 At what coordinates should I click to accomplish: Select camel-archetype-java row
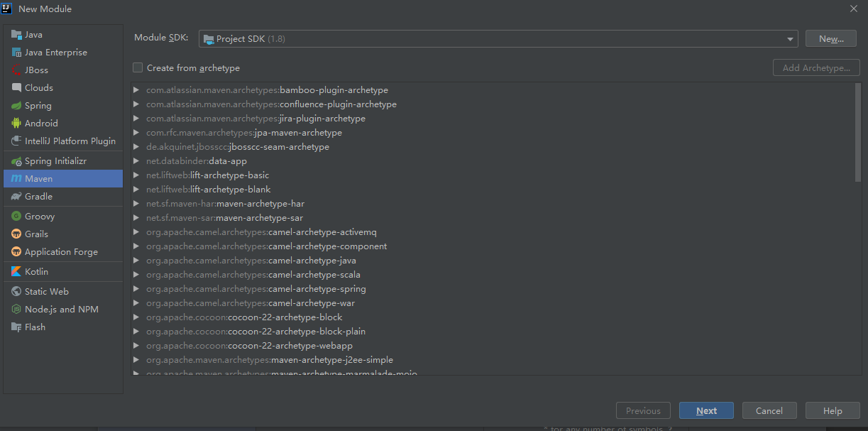[x=493, y=261]
